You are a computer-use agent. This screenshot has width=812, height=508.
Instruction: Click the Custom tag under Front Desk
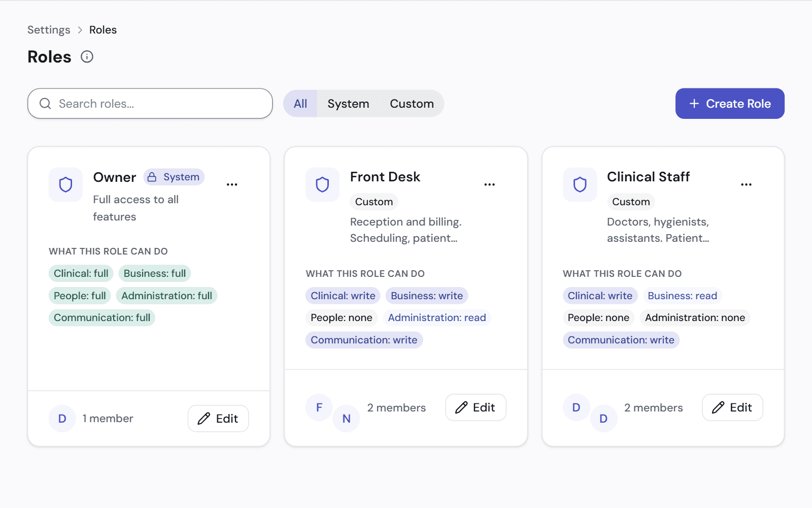click(374, 202)
